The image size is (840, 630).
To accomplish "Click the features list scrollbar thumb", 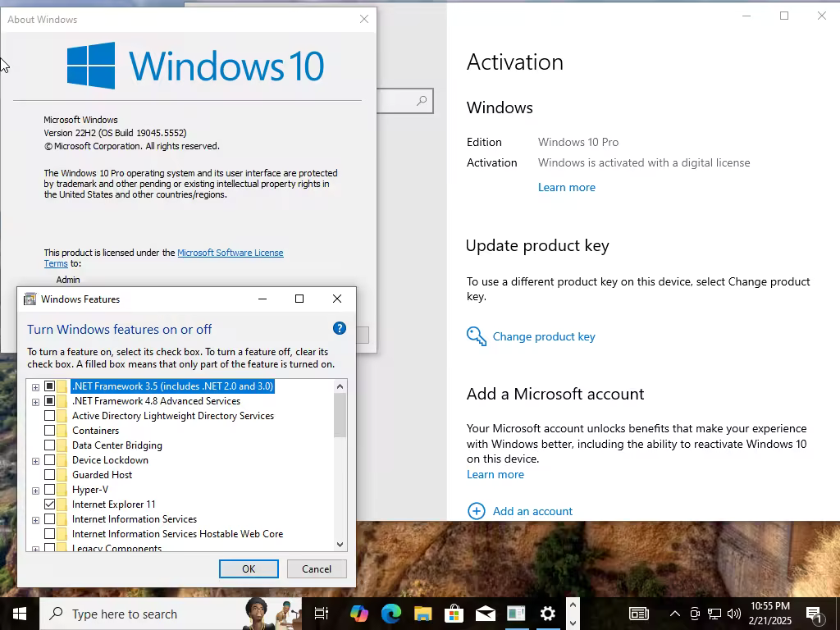I will pos(340,415).
